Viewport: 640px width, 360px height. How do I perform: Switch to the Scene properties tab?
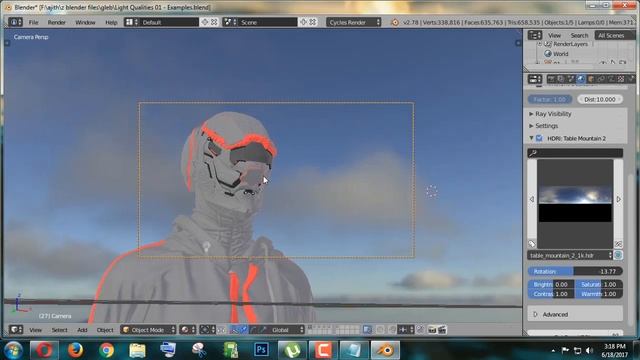[x=571, y=79]
